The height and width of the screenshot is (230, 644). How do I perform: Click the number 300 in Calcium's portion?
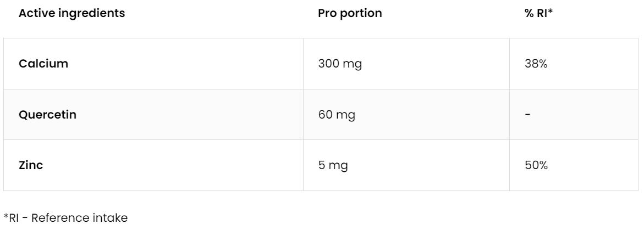tap(328, 64)
